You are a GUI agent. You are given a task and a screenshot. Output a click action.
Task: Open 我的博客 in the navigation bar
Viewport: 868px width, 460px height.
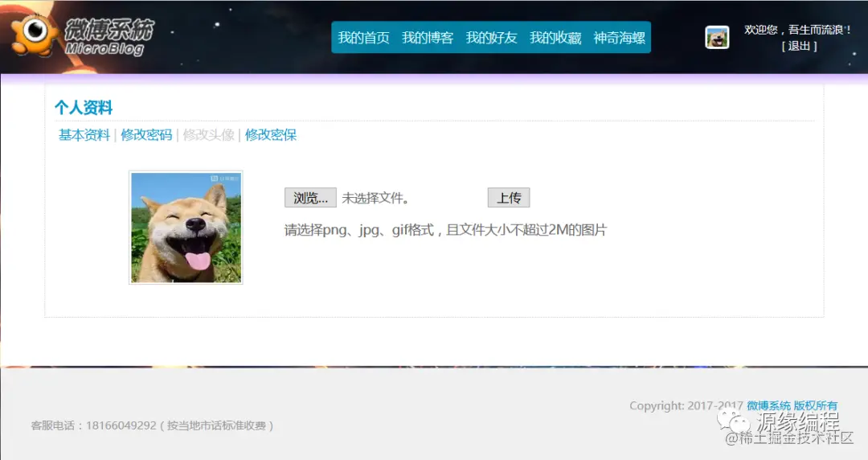pos(428,38)
